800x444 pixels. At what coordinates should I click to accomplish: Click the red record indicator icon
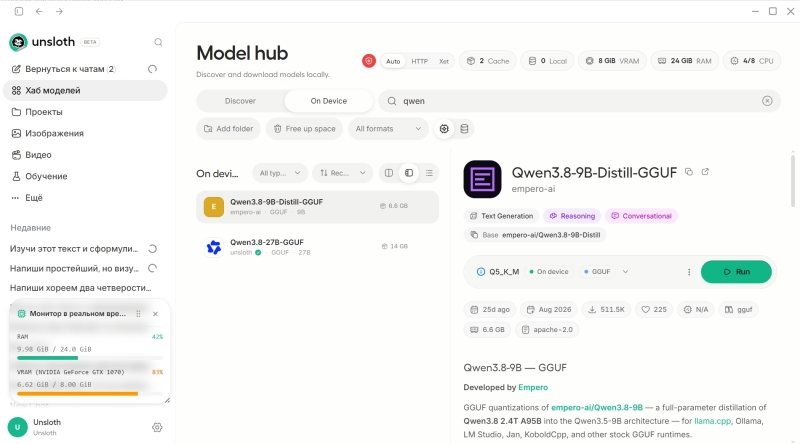(369, 61)
